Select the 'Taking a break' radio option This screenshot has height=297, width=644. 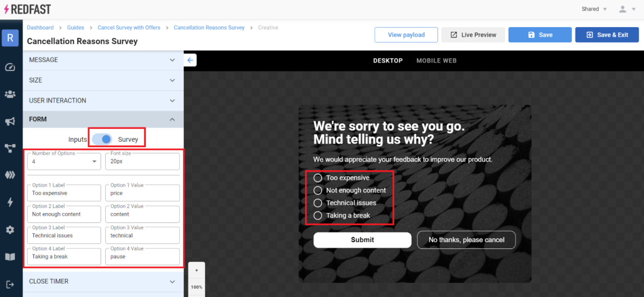(x=318, y=215)
